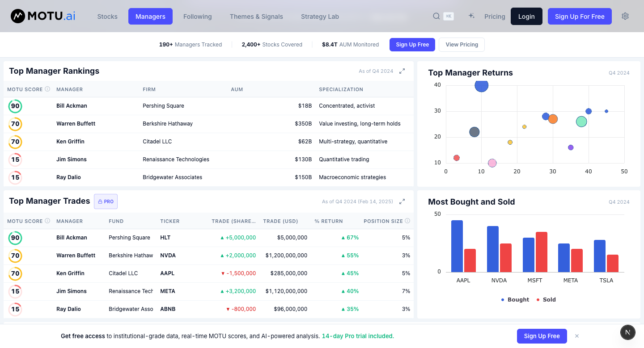The width and height of the screenshot is (644, 348).
Task: Click Sign Up Free in bottom banner
Action: pyautogui.click(x=542, y=336)
